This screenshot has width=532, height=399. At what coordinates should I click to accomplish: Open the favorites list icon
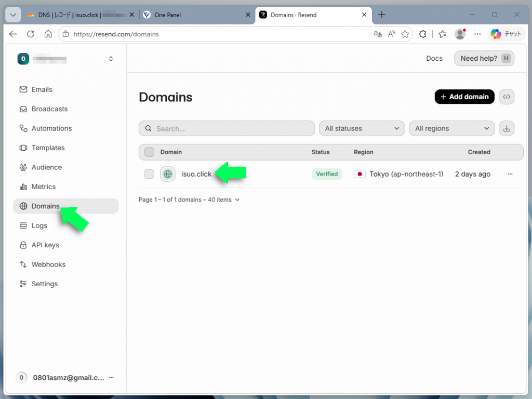(x=443, y=34)
